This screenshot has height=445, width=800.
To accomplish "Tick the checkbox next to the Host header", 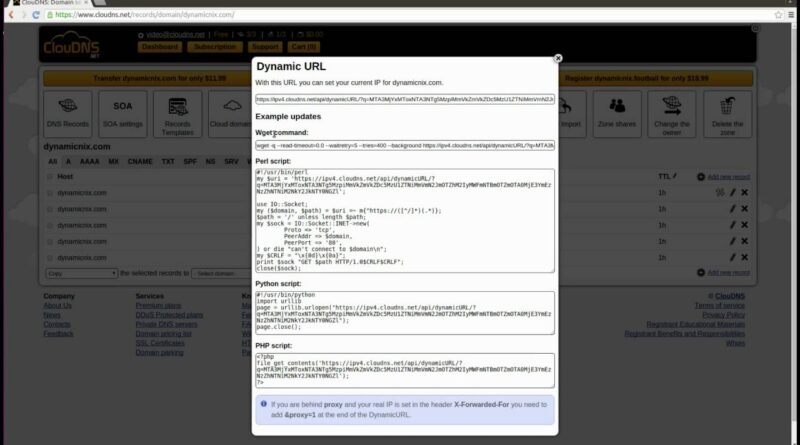I will point(50,177).
